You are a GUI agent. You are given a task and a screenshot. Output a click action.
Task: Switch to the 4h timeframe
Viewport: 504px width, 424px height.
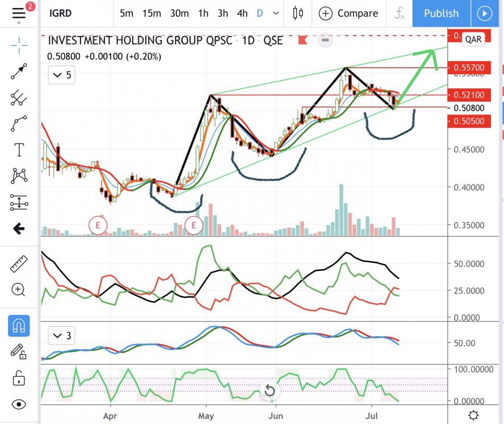[242, 13]
